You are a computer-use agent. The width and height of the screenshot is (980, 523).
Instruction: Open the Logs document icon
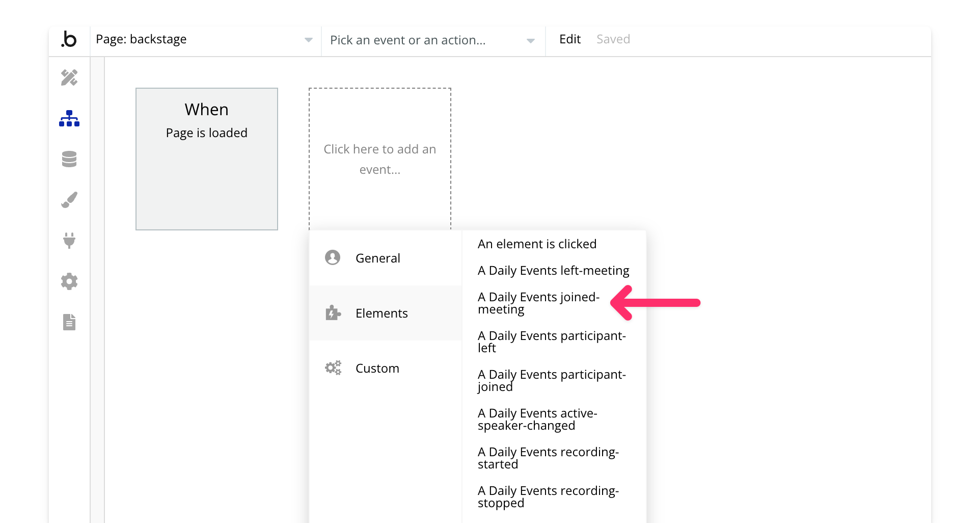click(69, 322)
